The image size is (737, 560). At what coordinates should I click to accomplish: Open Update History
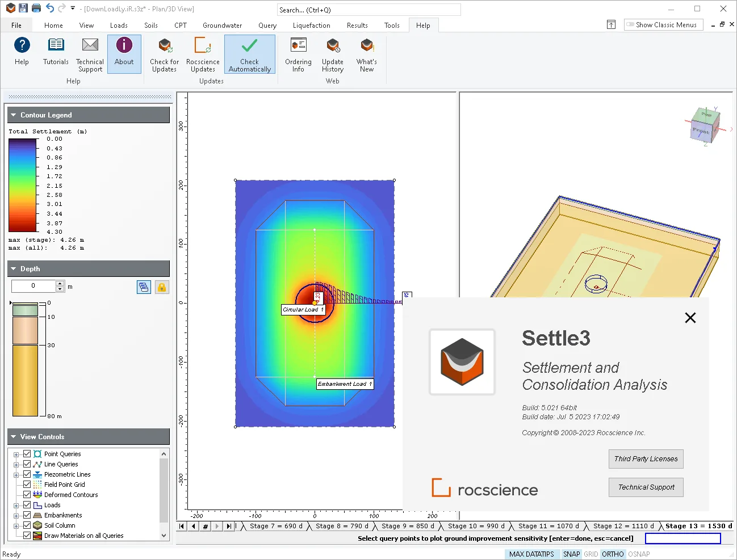point(333,54)
